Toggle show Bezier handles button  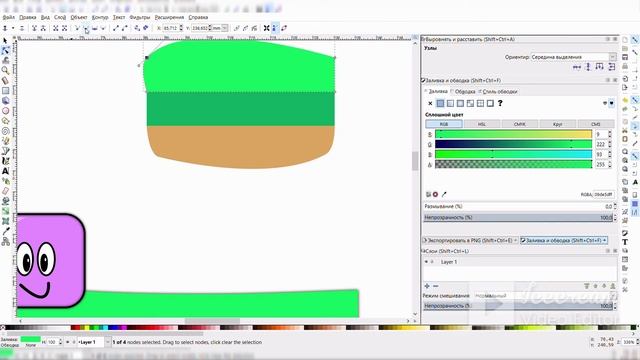pyautogui.click(x=275, y=28)
